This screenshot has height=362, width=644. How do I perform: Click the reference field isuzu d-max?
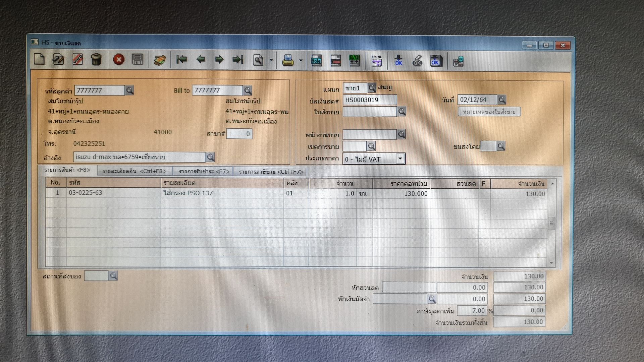pyautogui.click(x=139, y=157)
